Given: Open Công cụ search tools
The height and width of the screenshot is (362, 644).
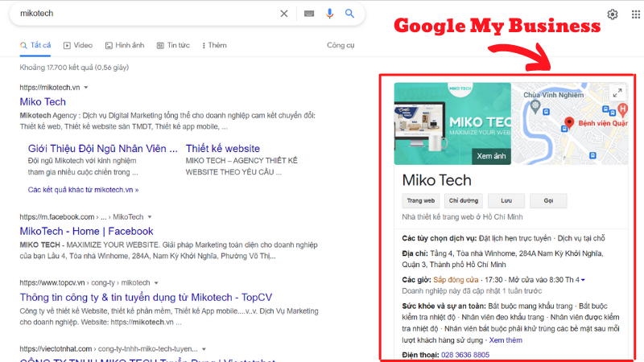Looking at the screenshot, I should [x=341, y=45].
